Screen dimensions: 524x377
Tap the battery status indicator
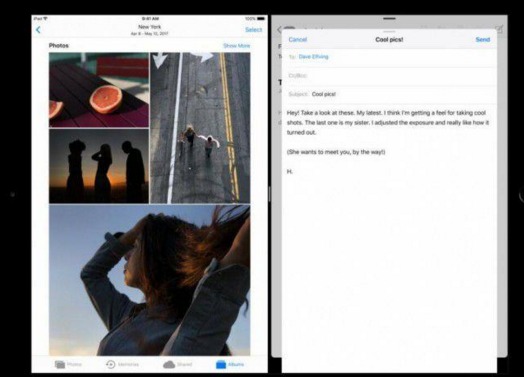click(x=261, y=19)
